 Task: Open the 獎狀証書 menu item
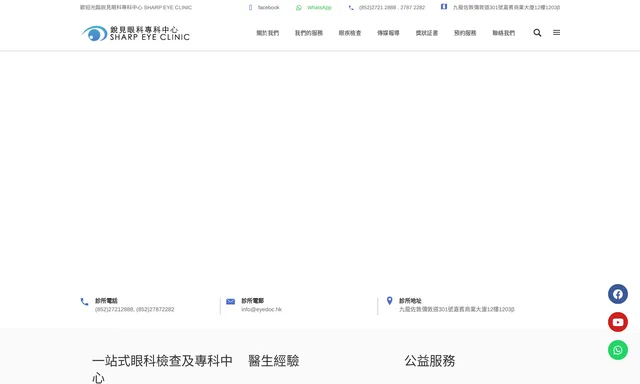pyautogui.click(x=427, y=33)
